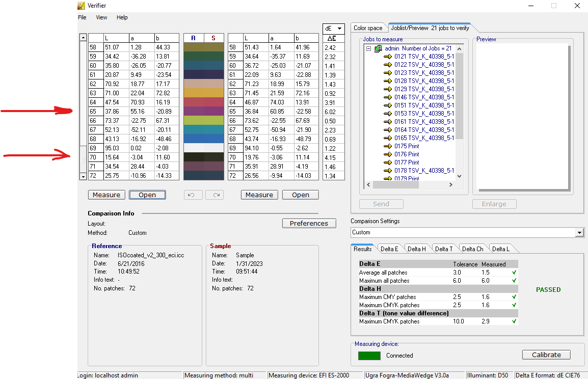
Task: Switch to the Delta T tab
Action: tap(444, 249)
